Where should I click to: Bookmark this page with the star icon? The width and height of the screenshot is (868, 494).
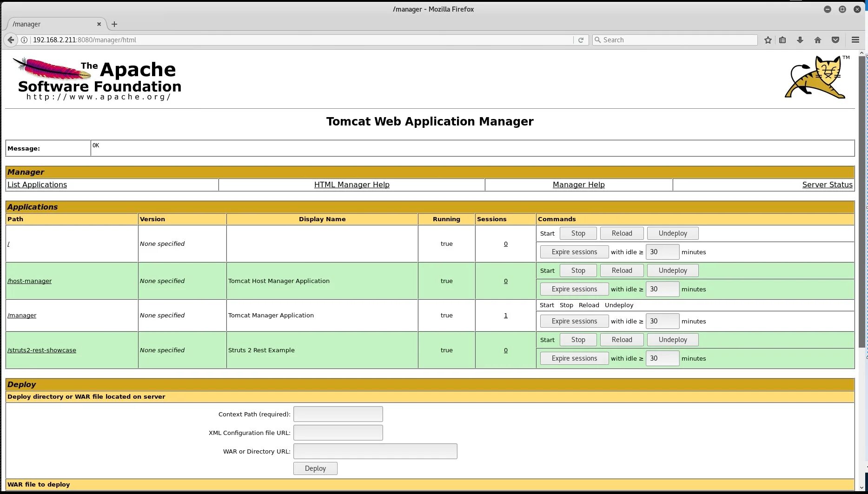(x=768, y=40)
